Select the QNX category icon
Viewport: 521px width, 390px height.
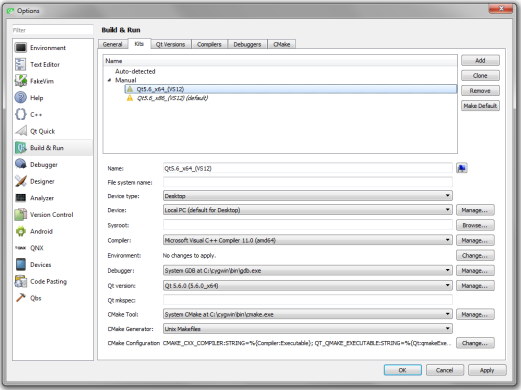point(21,248)
